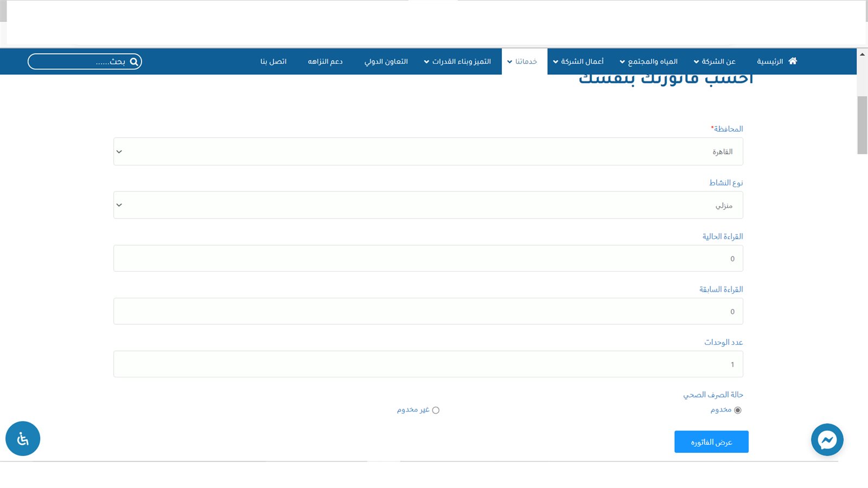
Task: Click the scroll up arrow
Action: 862,54
